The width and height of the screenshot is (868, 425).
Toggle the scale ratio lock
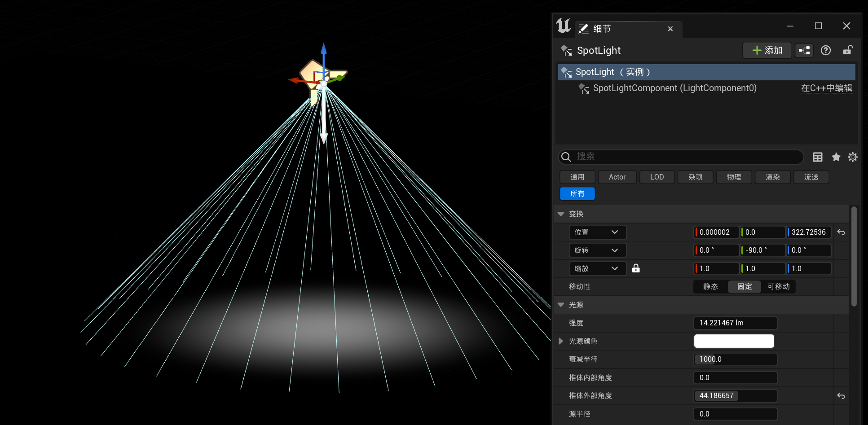pyautogui.click(x=636, y=268)
